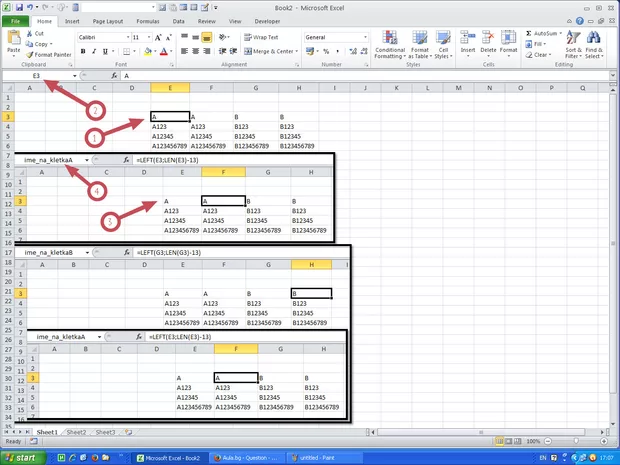Click the Excel Help question mark icon
This screenshot has height=465, width=620.
pyautogui.click(x=580, y=21)
